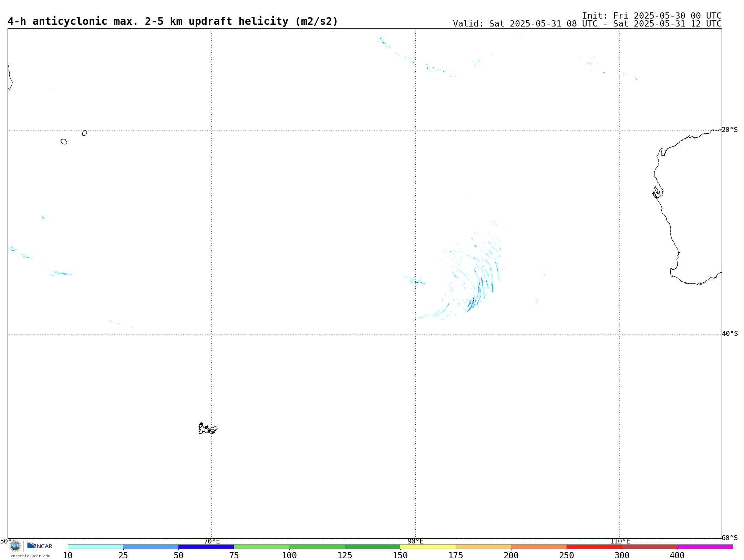Click the 110°E longitude label
Viewport: 744px width, 560px height.
click(620, 541)
